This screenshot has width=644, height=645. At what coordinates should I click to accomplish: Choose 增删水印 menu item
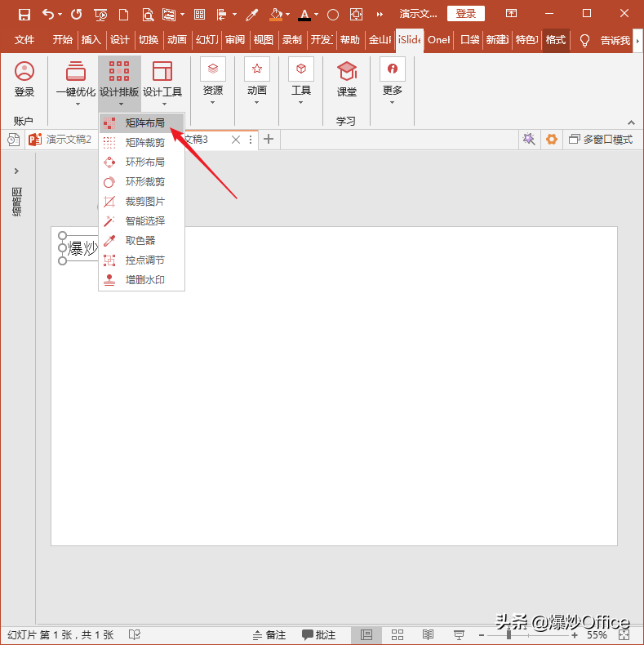point(141,280)
